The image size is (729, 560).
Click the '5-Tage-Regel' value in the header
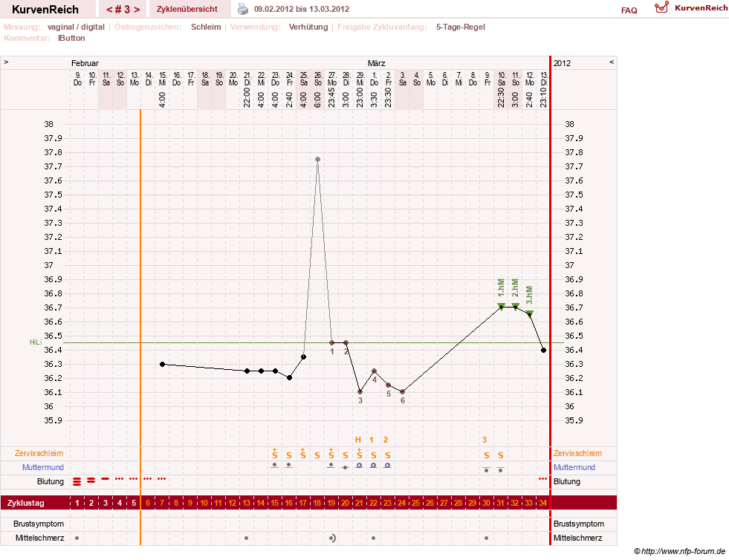point(460,27)
